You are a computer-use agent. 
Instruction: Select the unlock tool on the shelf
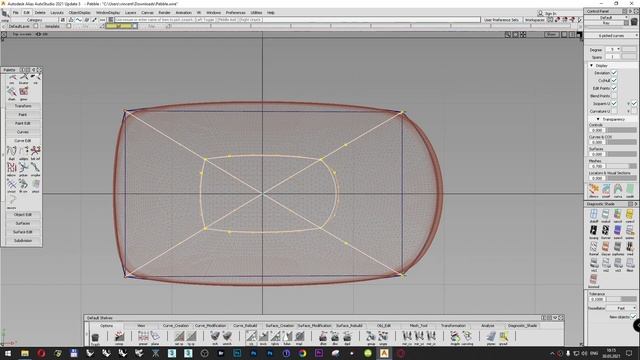point(227,337)
